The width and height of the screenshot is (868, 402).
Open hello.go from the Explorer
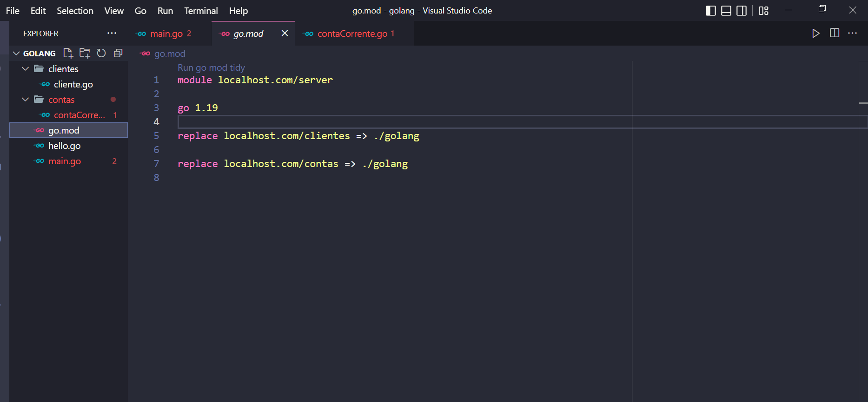68,146
